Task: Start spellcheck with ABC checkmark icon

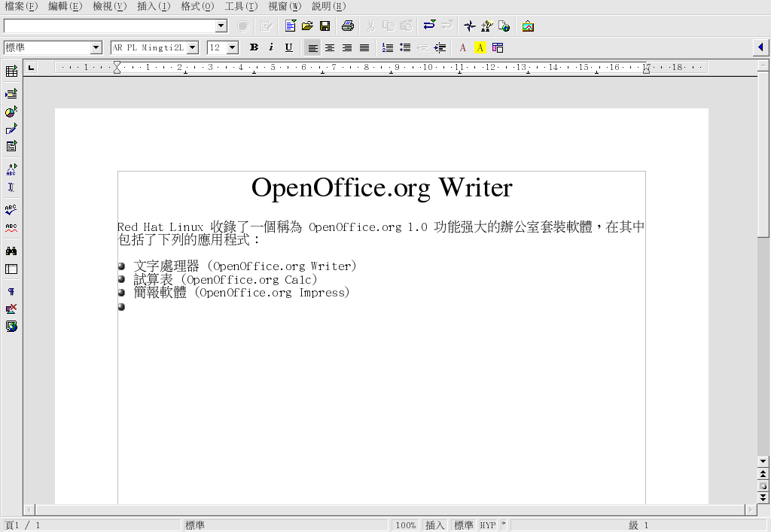Action: 11,209
